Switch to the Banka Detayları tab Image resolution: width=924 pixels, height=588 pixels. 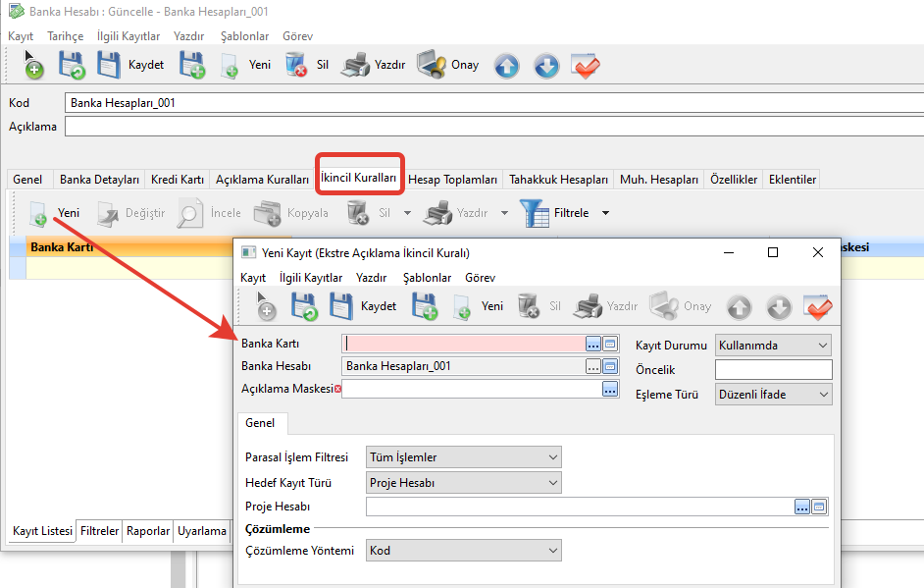point(99,180)
